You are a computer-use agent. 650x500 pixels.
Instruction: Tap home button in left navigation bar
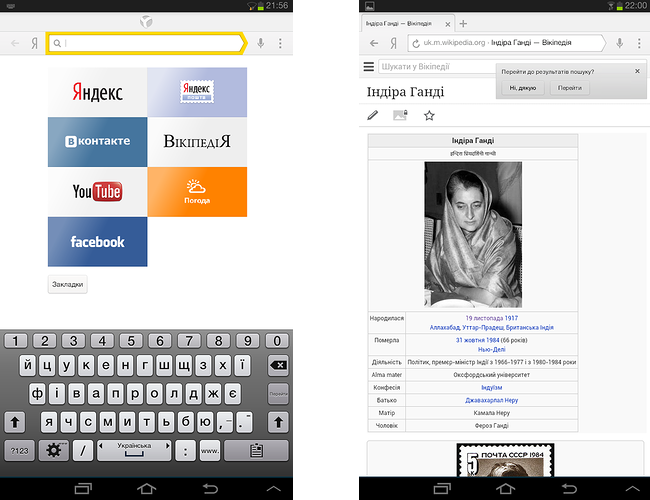(146, 489)
